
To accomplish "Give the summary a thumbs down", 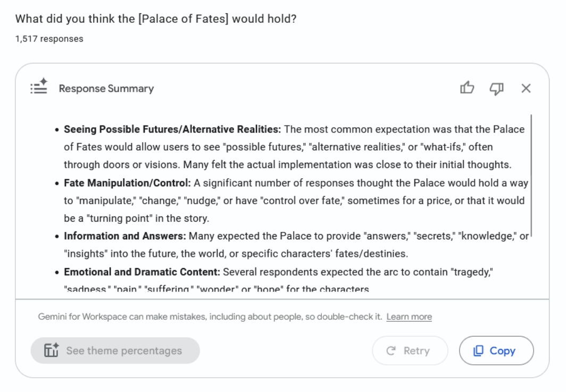I will (x=496, y=88).
